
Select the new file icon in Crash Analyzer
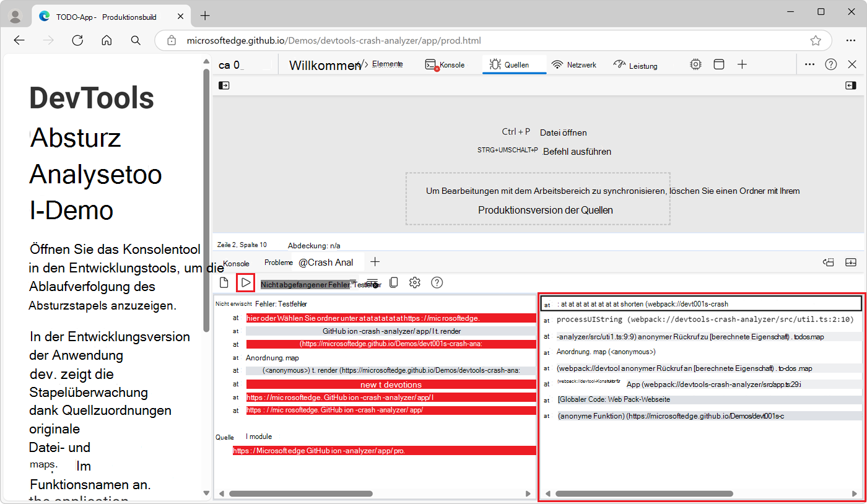pyautogui.click(x=224, y=282)
